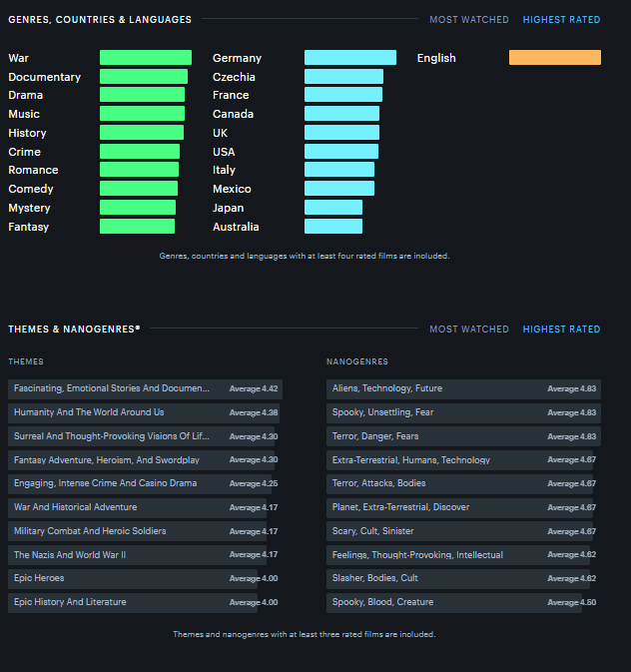
Task: Click the orange English language bar
Action: [x=554, y=58]
